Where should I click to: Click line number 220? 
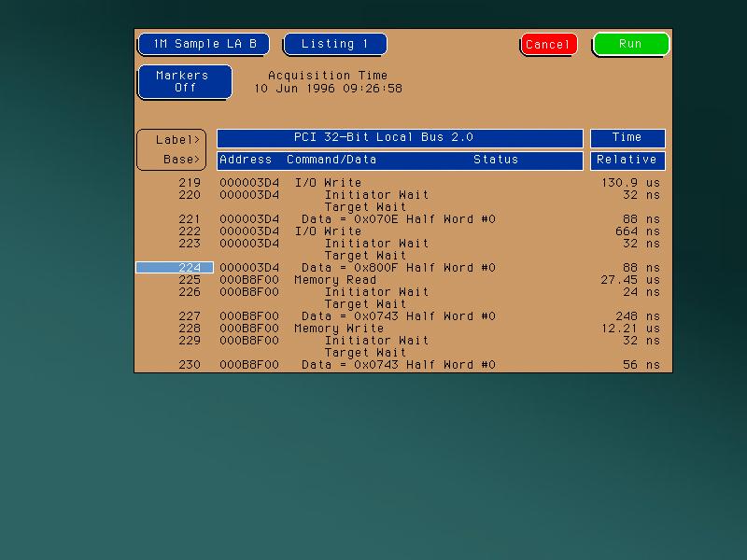coord(190,195)
